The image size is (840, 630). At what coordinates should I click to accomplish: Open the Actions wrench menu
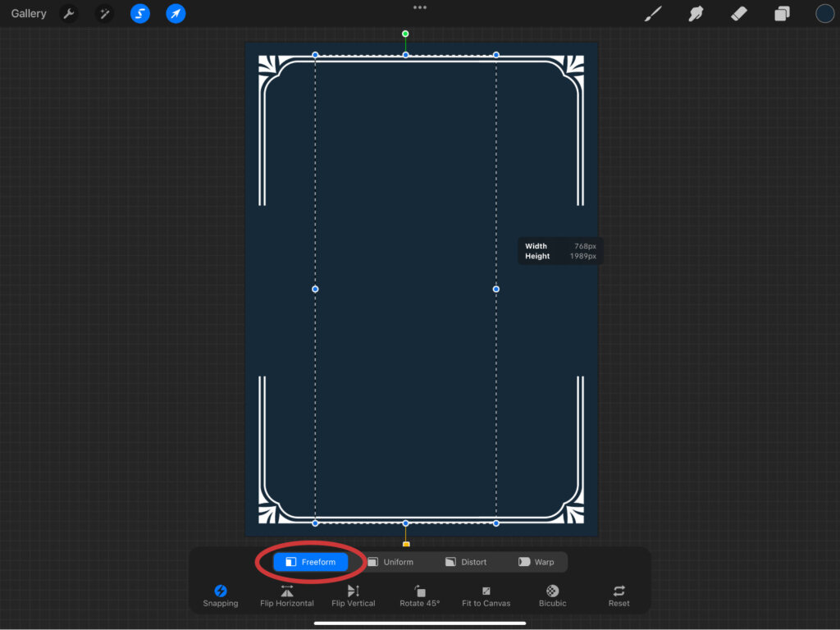(69, 14)
